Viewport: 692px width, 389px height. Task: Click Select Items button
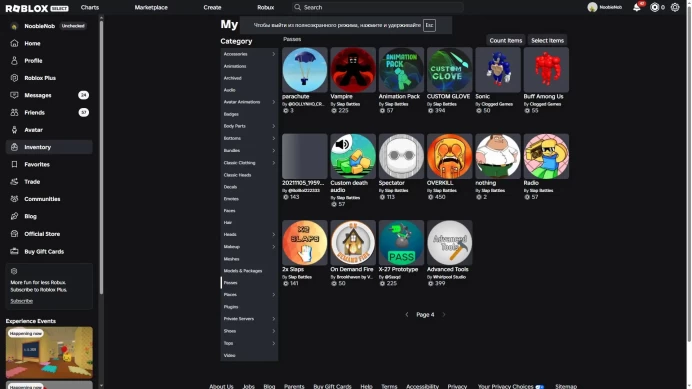coord(547,40)
